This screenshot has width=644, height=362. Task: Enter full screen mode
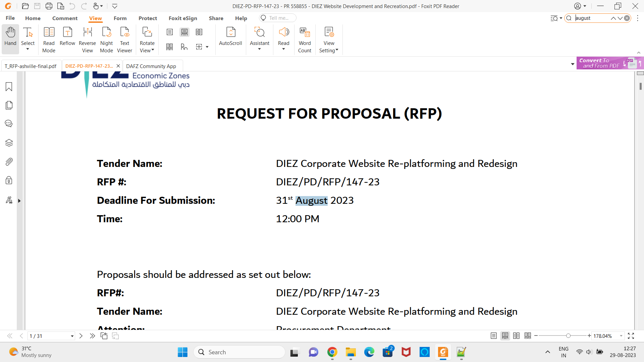click(631, 336)
